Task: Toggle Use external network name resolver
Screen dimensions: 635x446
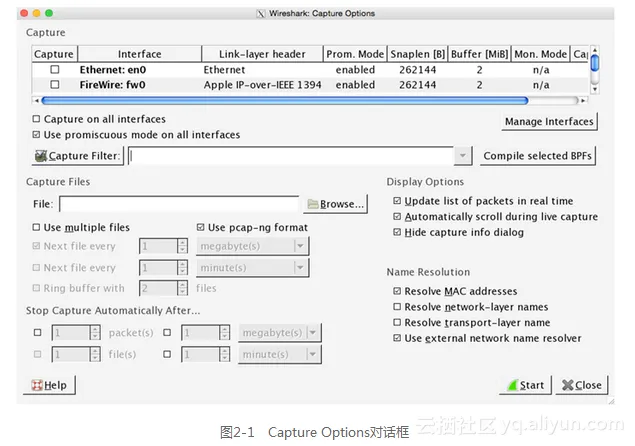Action: [397, 338]
